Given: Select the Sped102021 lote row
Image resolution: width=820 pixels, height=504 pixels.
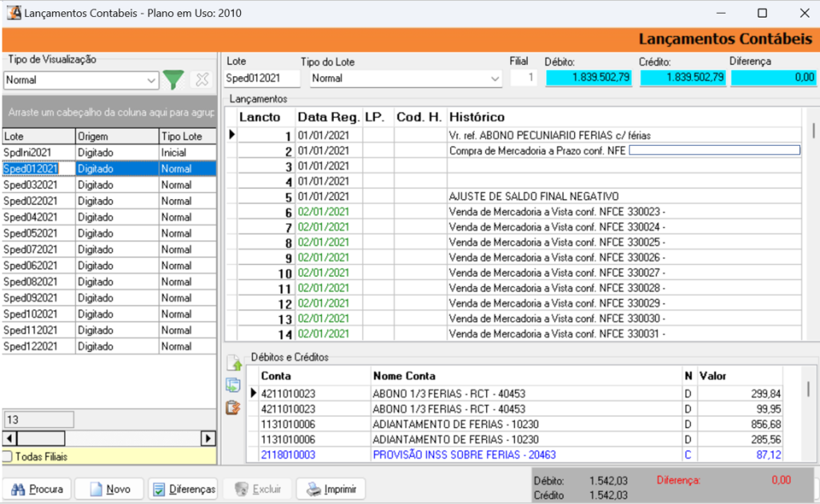Looking at the screenshot, I should click(109, 314).
